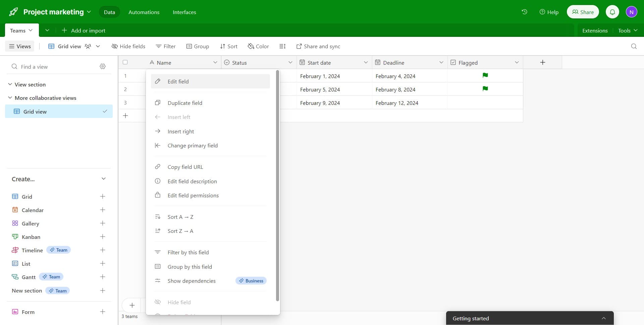Viewport: 644px width, 325px height.
Task: Choose Duplicate field from the menu
Action: [185, 103]
